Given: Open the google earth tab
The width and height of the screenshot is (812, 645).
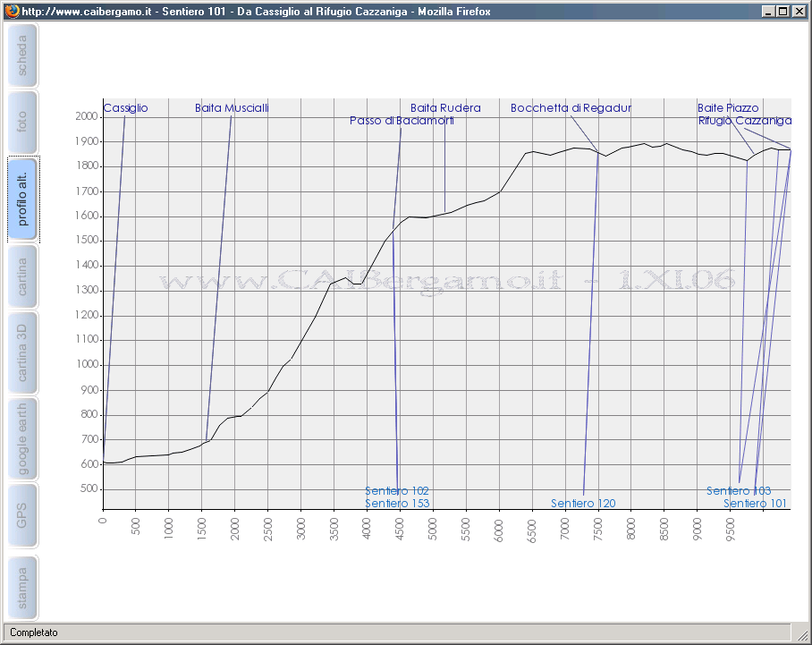Looking at the screenshot, I should pyautogui.click(x=22, y=437).
